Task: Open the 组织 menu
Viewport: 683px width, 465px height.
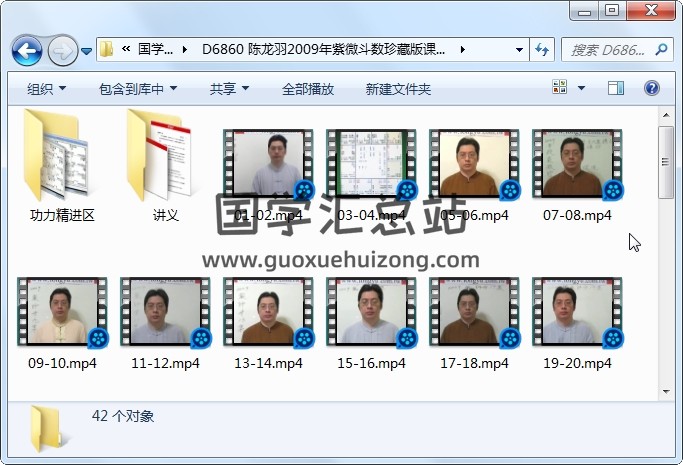Action: click(46, 89)
